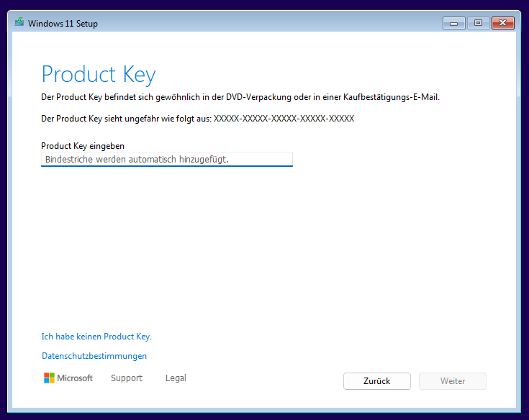
Task: Click the 'Windows 11 Setup' title text
Action: coord(63,24)
